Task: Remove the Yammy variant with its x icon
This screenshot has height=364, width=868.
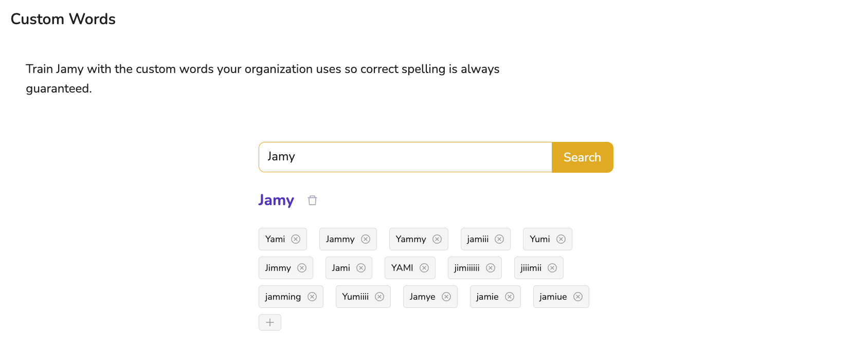Action: pyautogui.click(x=437, y=239)
